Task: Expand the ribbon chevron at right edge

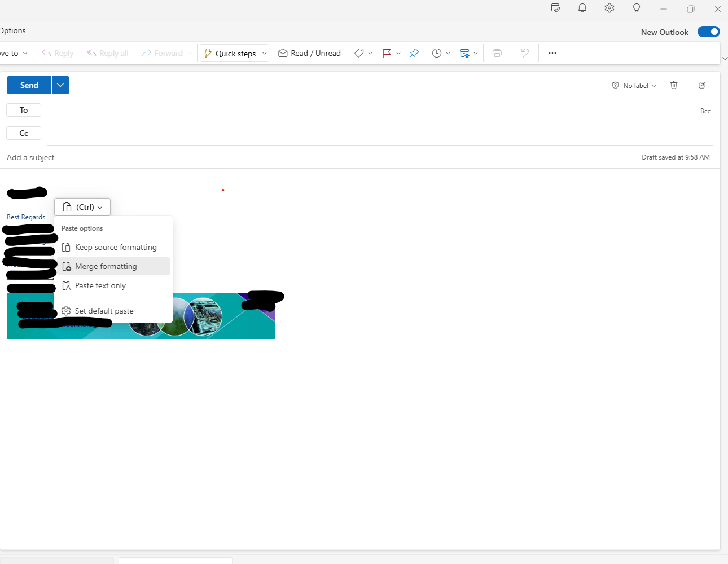Action: tap(725, 58)
